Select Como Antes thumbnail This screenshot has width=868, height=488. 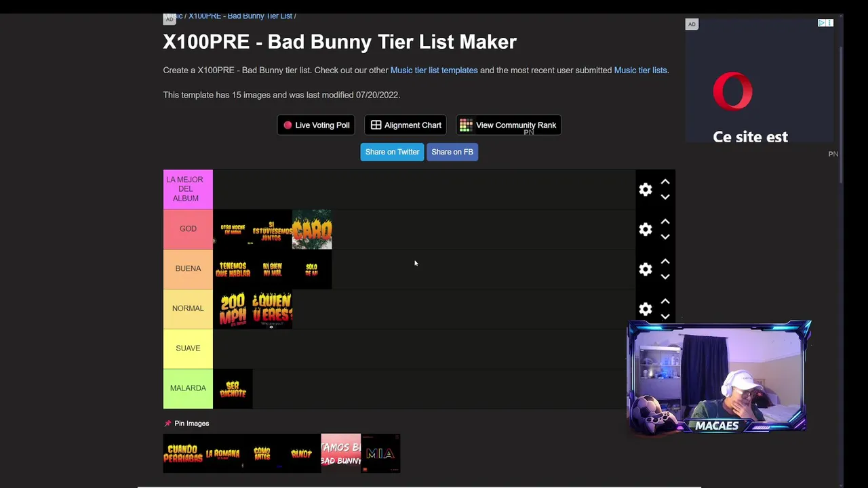coord(262,453)
